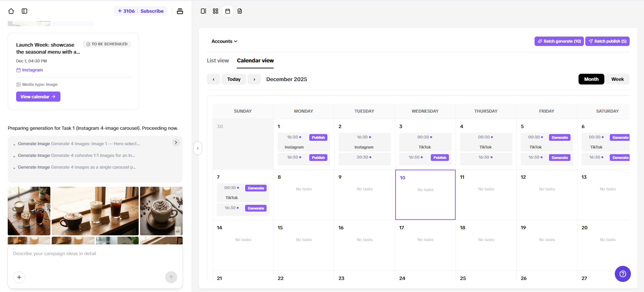
Task: Select the December 8 cell
Action: coord(304,195)
